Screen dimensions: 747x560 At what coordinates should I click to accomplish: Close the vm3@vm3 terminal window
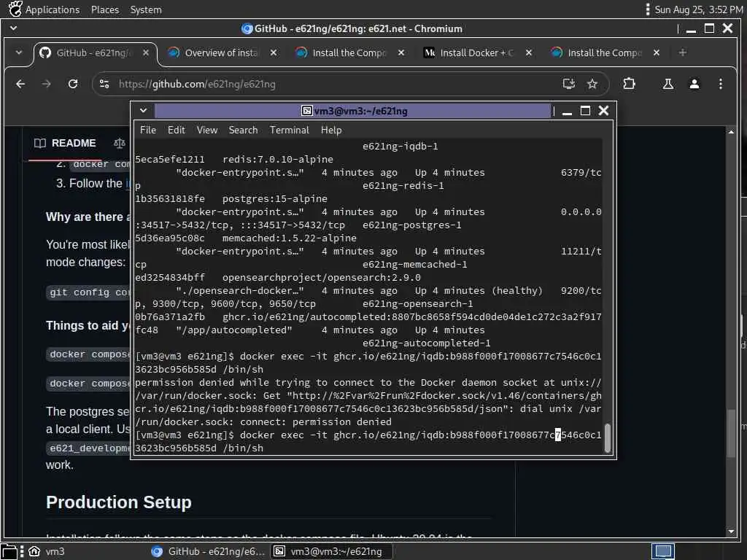point(603,111)
